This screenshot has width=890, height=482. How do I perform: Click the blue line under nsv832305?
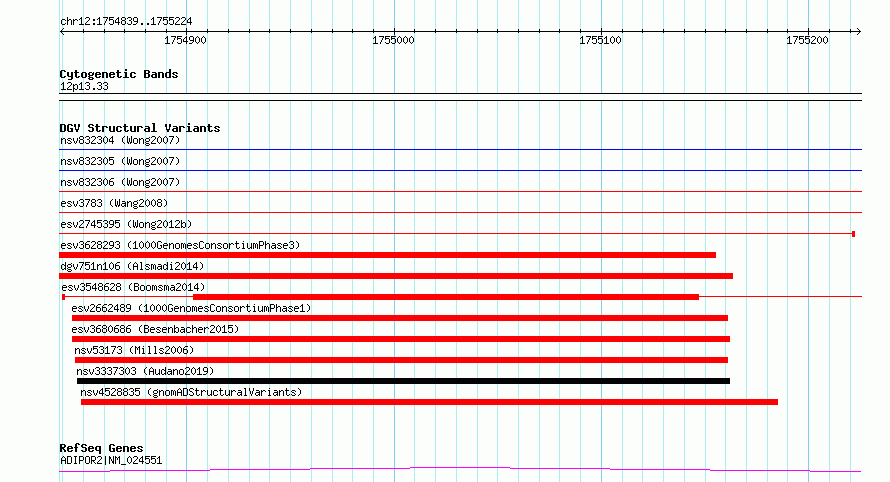[x=460, y=170]
